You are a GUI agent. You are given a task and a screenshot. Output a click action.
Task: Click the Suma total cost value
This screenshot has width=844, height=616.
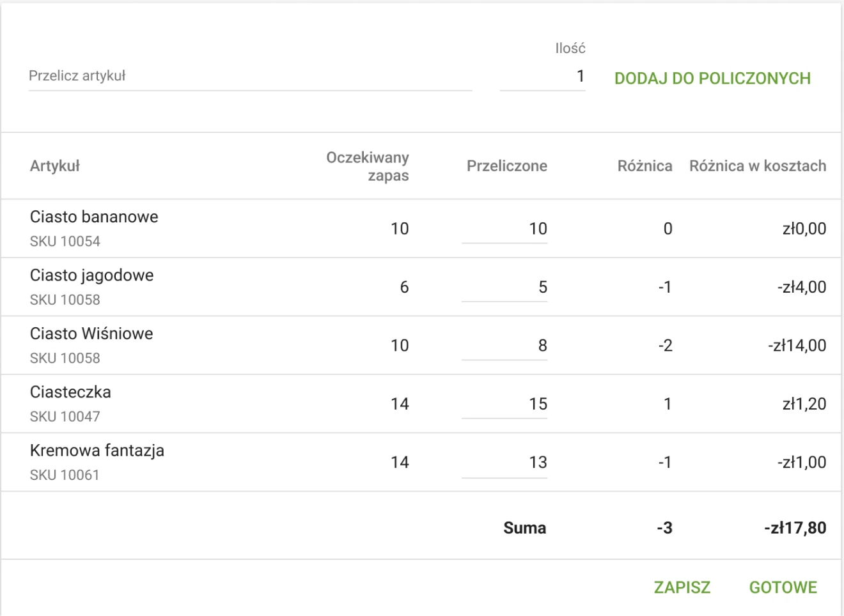pyautogui.click(x=795, y=528)
